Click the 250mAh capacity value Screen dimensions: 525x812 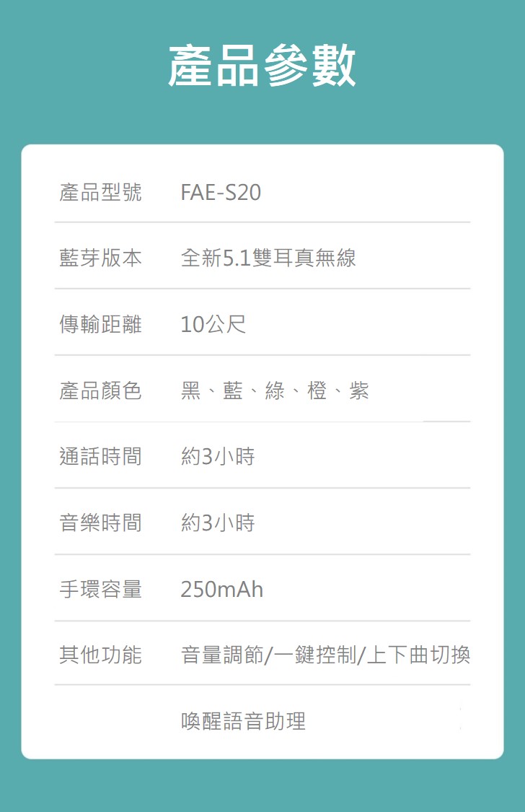[x=222, y=589]
